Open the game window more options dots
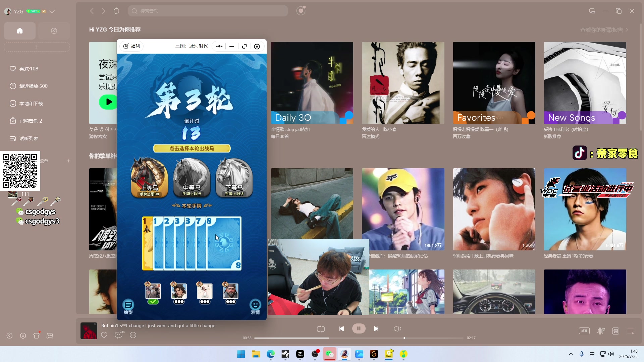644x362 pixels. click(219, 47)
